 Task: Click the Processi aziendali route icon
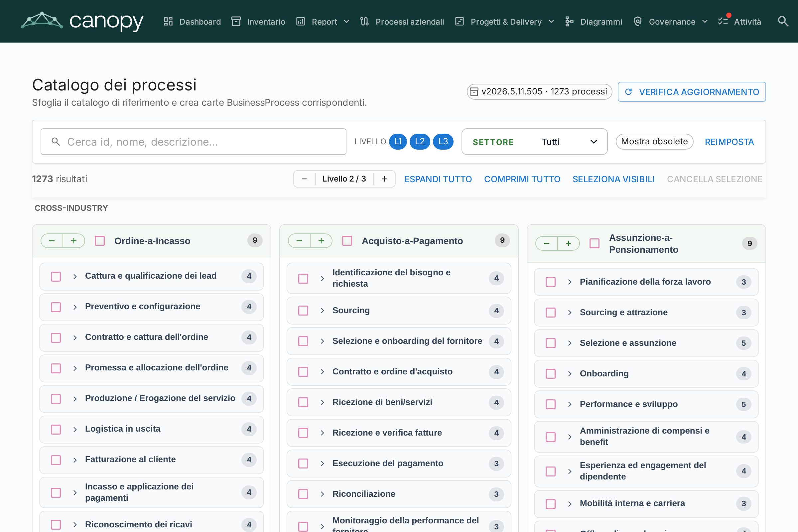[364, 21]
